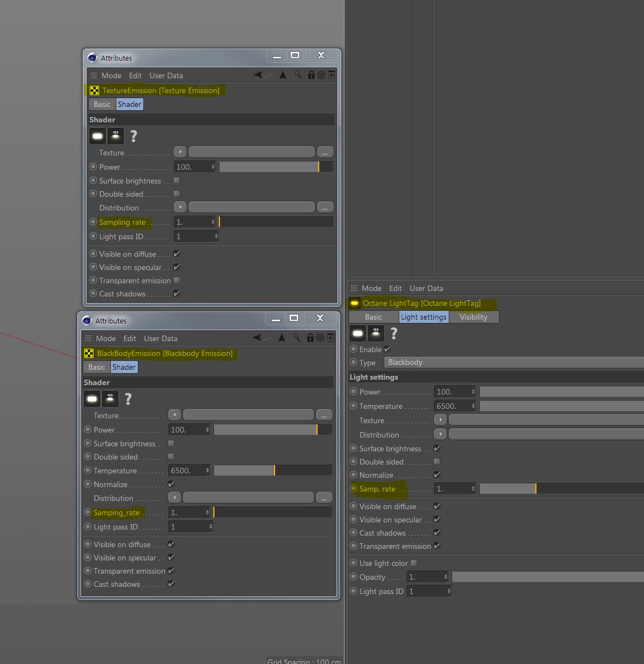Click Light pass ID stepper in Texture Emission window
The height and width of the screenshot is (664, 644).
tap(216, 236)
